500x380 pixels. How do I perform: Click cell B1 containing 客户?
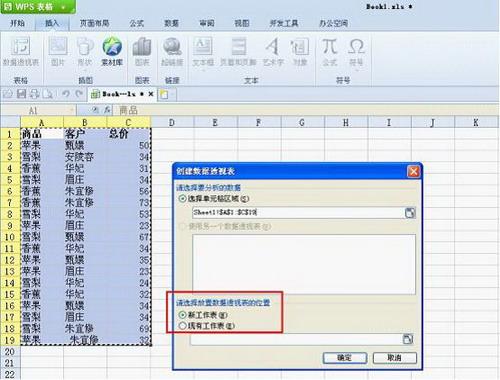pyautogui.click(x=85, y=134)
